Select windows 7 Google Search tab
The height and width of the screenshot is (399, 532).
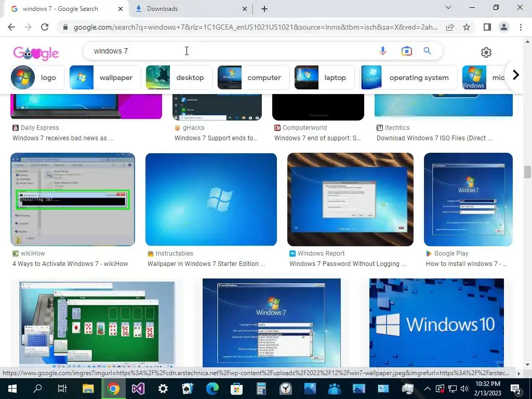pyautogui.click(x=66, y=9)
